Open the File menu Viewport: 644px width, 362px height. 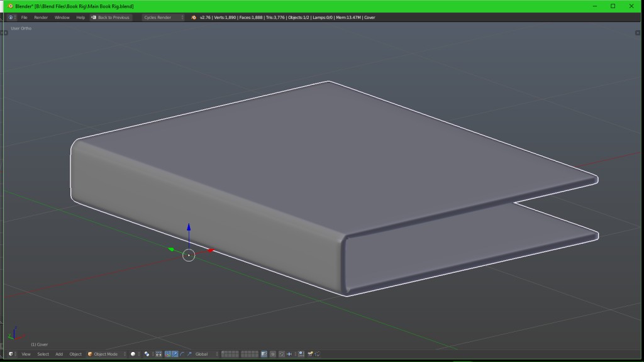pyautogui.click(x=24, y=17)
